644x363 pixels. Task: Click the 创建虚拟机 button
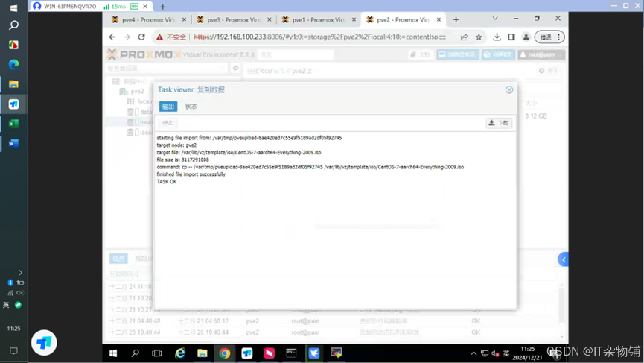pos(458,54)
